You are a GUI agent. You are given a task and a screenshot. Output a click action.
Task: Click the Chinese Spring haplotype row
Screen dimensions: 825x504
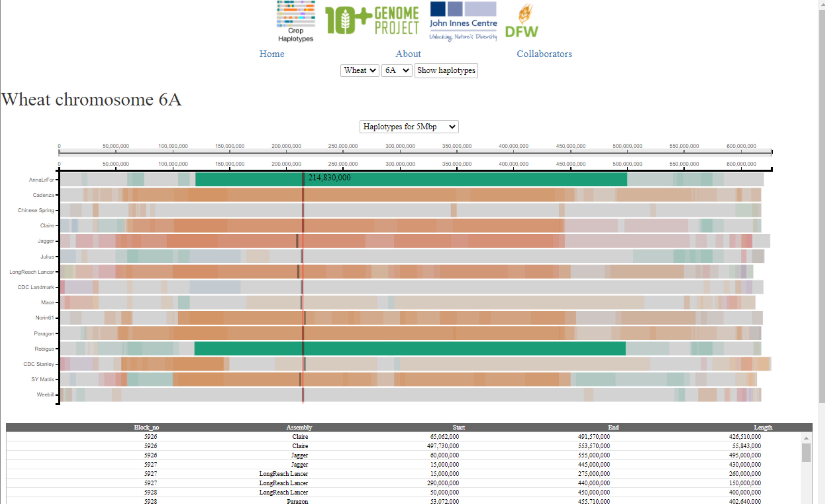[x=410, y=210]
